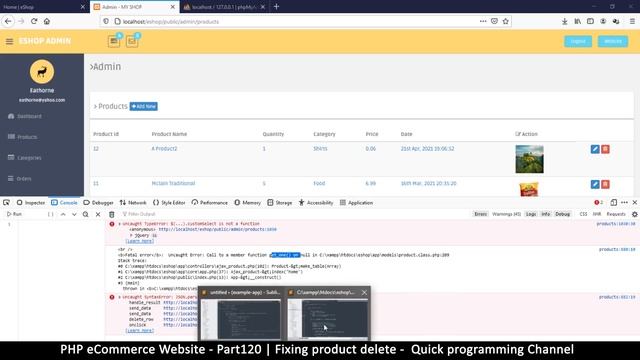Image resolution: width=640 pixels, height=360 pixels.
Task: Click the Add New product button
Action: (144, 107)
